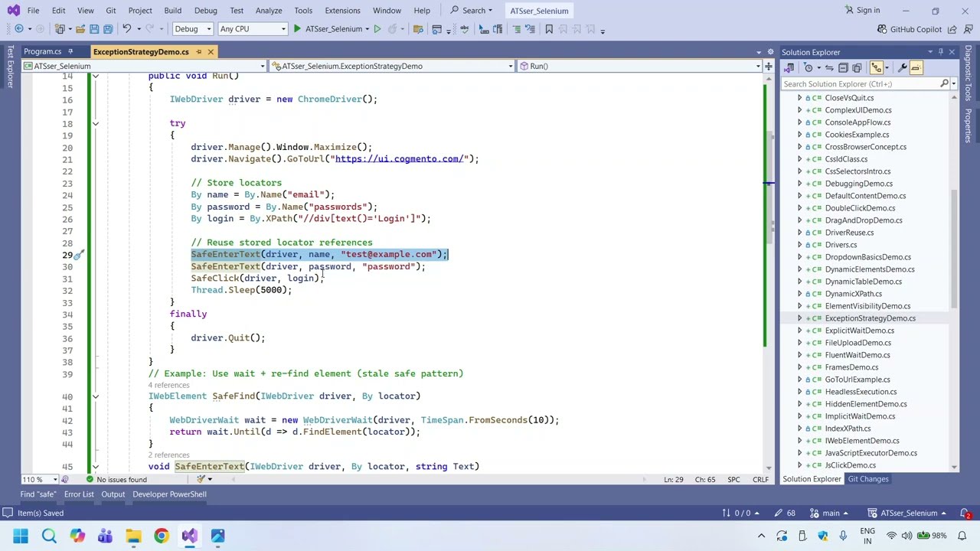The height and width of the screenshot is (551, 980).
Task: Click the Undo arrow icon
Action: point(127,29)
